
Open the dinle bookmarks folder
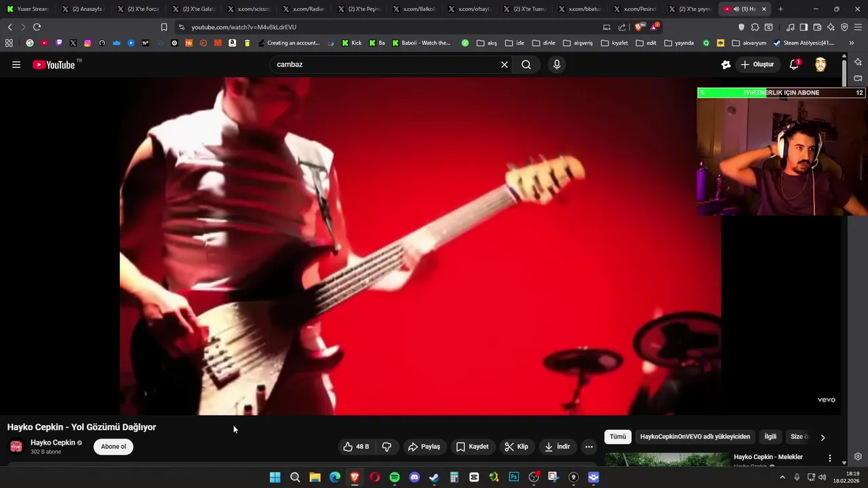coord(544,43)
